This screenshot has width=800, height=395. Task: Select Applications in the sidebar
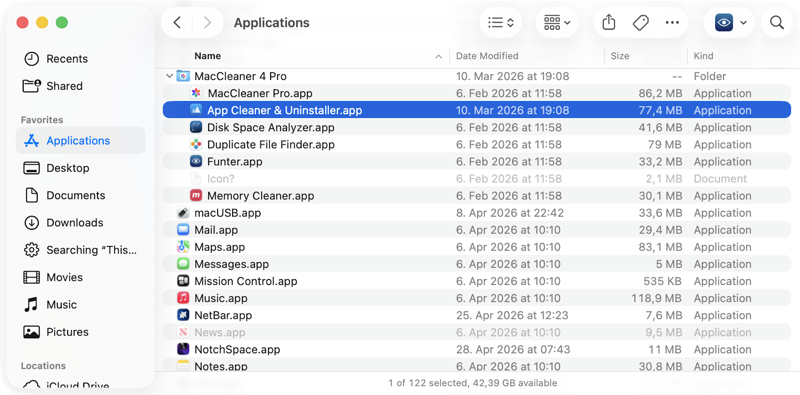pos(81,140)
